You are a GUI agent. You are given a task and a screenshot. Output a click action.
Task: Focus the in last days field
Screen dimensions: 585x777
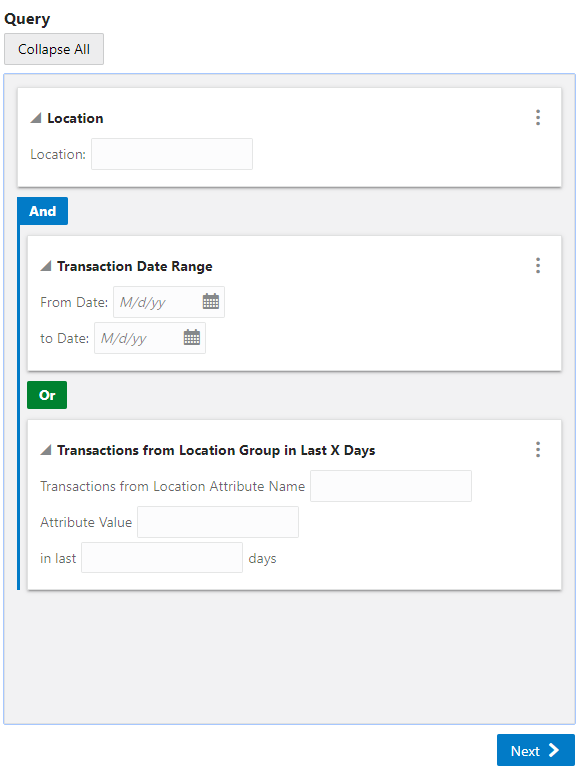coord(162,557)
